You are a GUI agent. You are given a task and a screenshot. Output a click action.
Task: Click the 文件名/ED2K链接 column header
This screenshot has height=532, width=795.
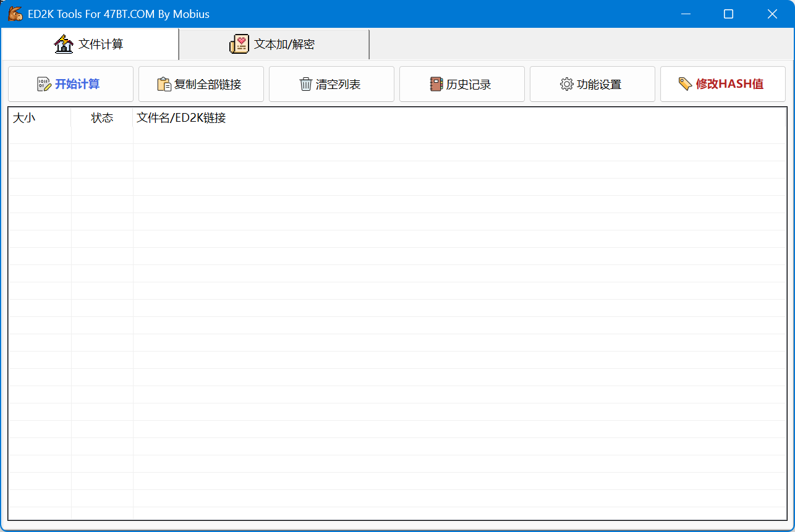[181, 118]
